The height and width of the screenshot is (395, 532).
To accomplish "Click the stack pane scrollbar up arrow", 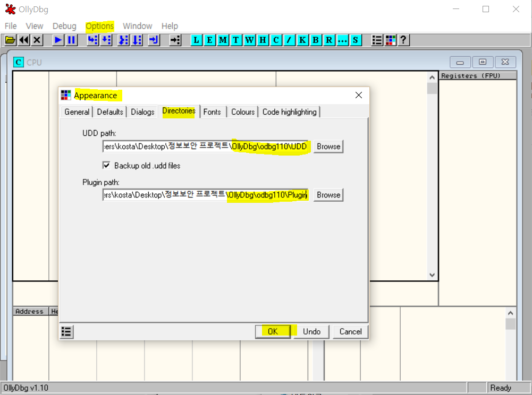I will coord(510,313).
